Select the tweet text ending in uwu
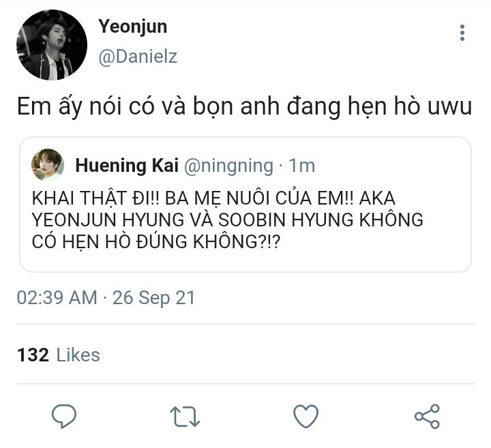 pos(244,107)
